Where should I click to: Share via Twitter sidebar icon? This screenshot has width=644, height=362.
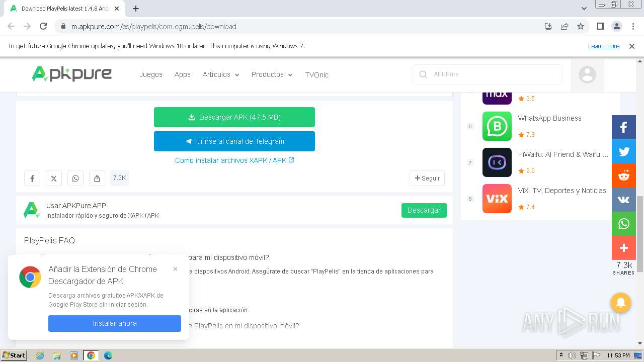pyautogui.click(x=624, y=151)
